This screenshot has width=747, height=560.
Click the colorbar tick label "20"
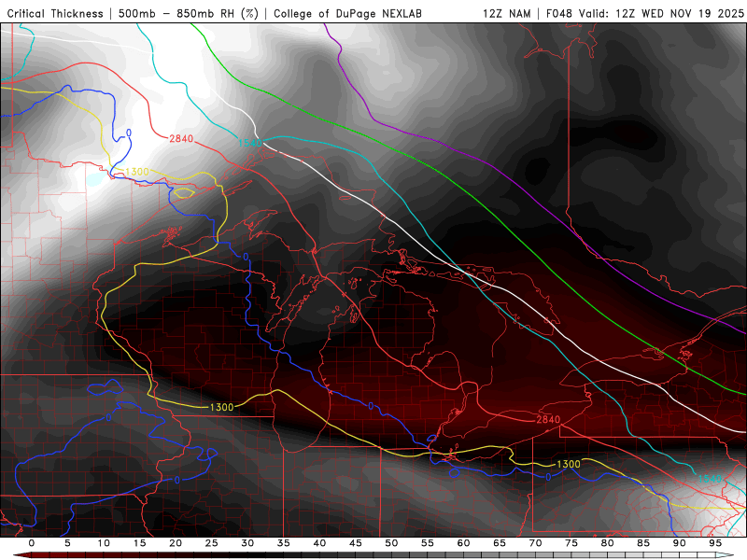coord(176,543)
